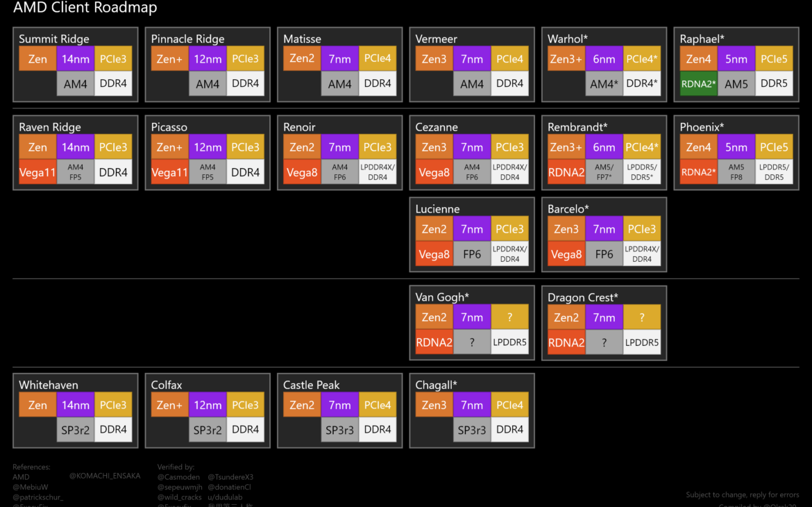Click the Zen2 tile in Castle Peak
Screen dimensions: 812x507
point(302,405)
